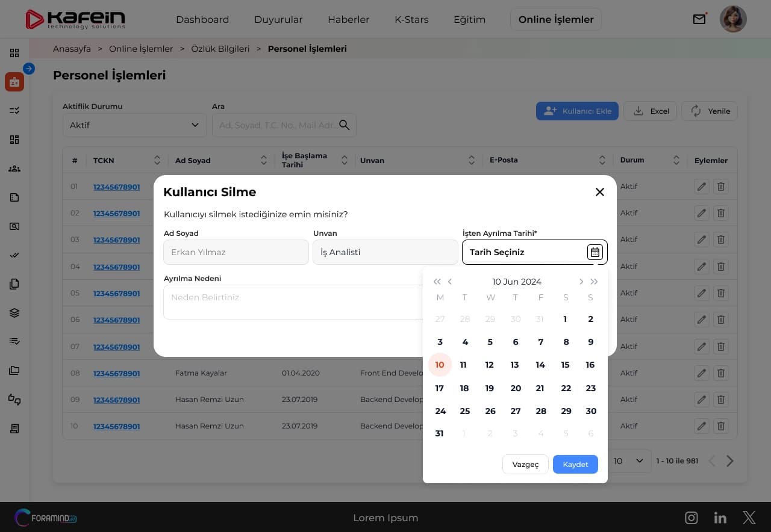Open TCKN link in row 01
The width and height of the screenshot is (771, 532).
tap(116, 187)
